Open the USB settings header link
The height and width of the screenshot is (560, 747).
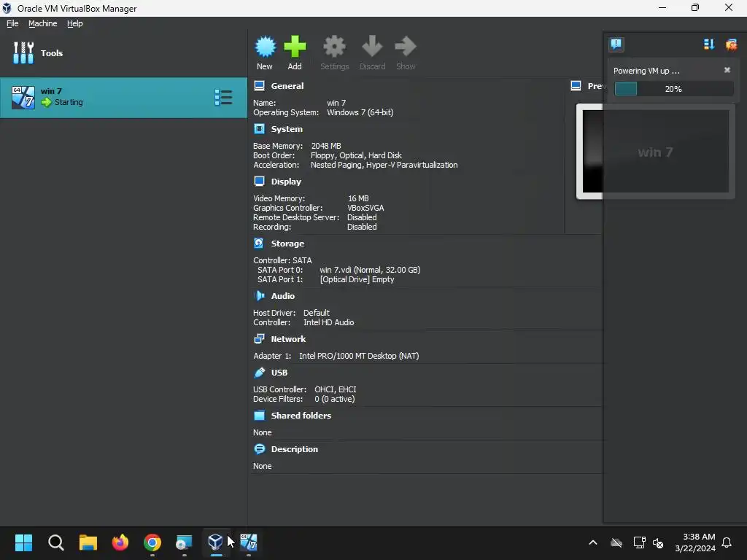point(279,373)
